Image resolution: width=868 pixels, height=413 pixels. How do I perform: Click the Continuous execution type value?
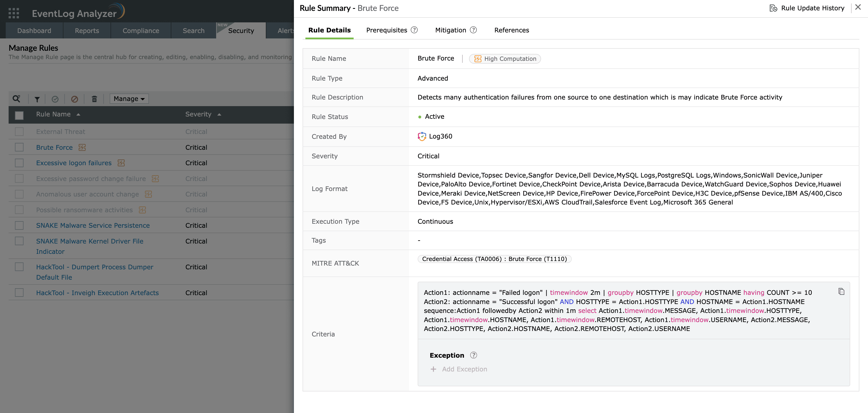pos(435,221)
